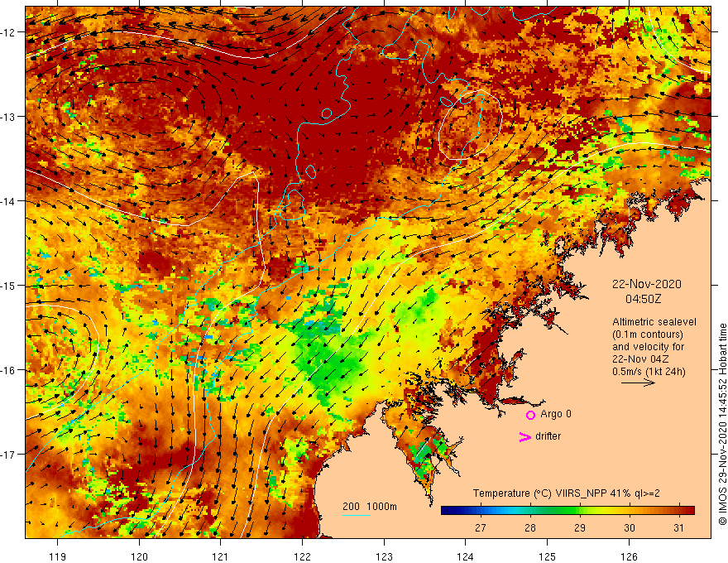Click the '0.5m/s (1kt 24h)' text
The height and width of the screenshot is (563, 728).
(x=649, y=372)
